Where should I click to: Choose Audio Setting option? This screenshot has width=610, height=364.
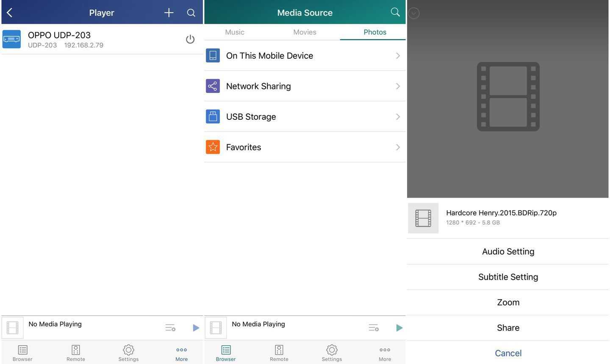(508, 251)
